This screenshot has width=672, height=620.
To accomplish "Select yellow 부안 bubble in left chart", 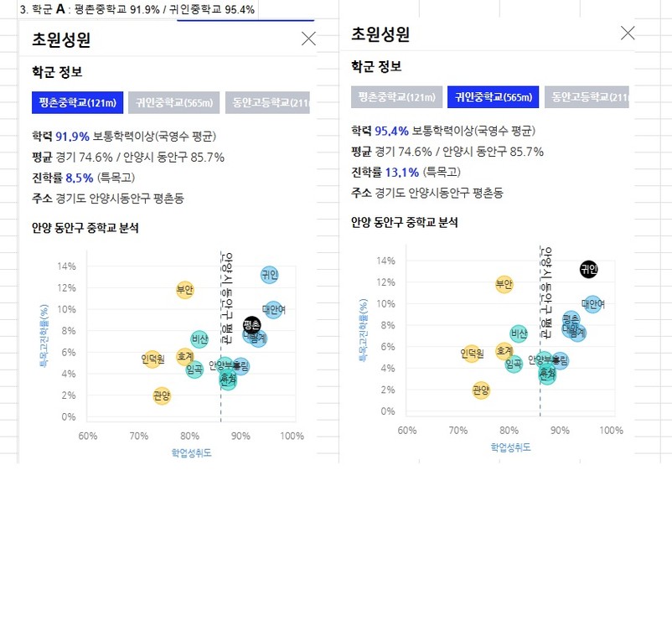I will coord(184,290).
